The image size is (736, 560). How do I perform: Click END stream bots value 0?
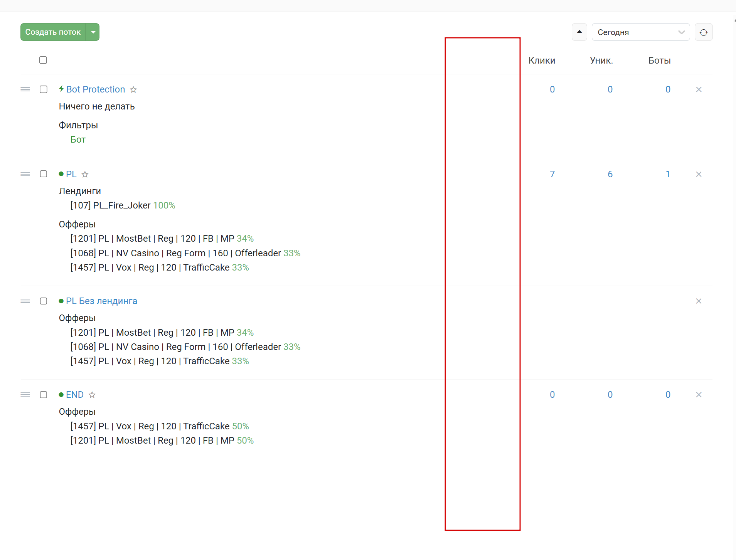(668, 395)
